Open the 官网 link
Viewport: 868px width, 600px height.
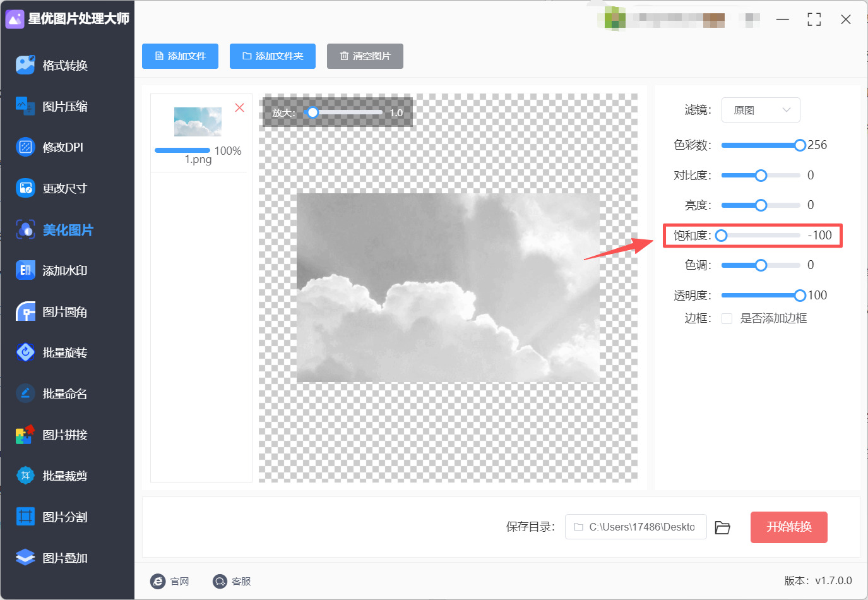[180, 581]
